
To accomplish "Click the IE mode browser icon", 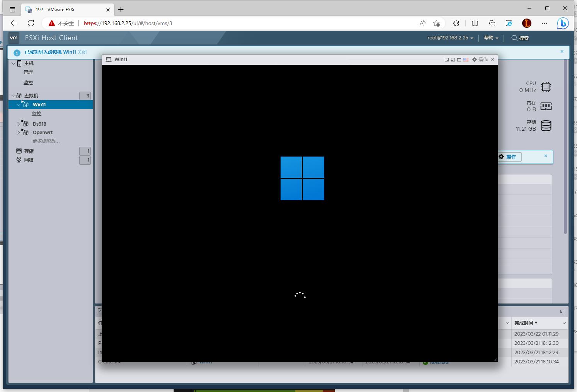I will point(509,23).
